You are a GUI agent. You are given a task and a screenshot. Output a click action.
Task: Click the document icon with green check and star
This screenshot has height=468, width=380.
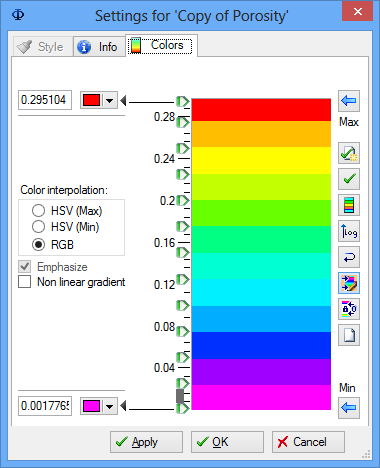point(349,153)
